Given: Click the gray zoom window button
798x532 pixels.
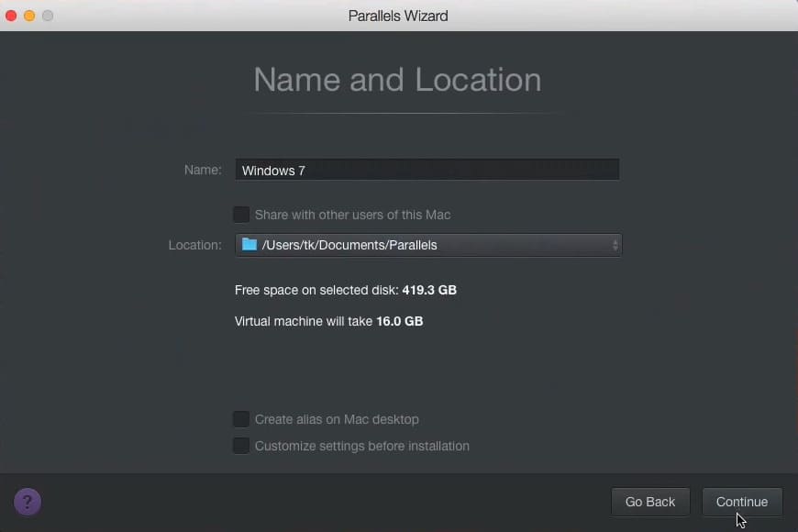Looking at the screenshot, I should point(48,16).
